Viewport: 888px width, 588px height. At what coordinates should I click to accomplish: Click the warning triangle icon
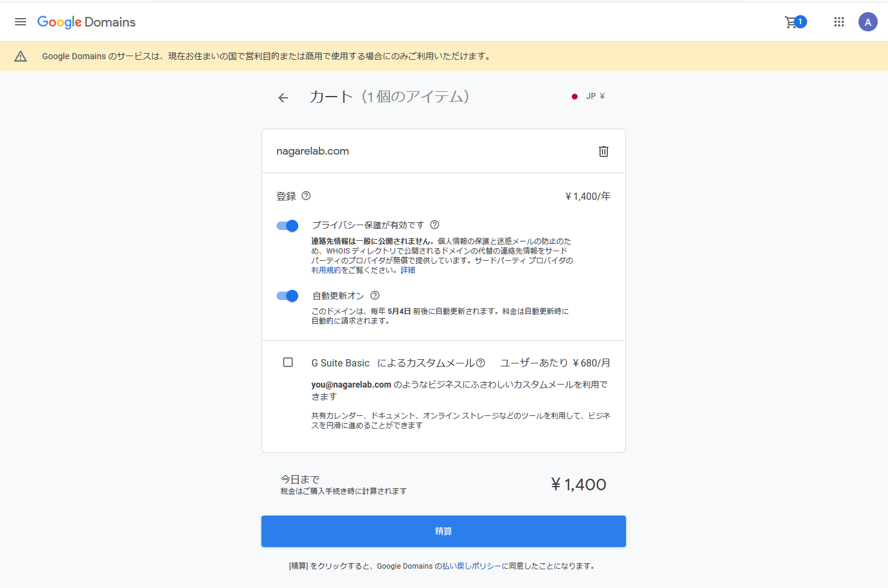(21, 56)
